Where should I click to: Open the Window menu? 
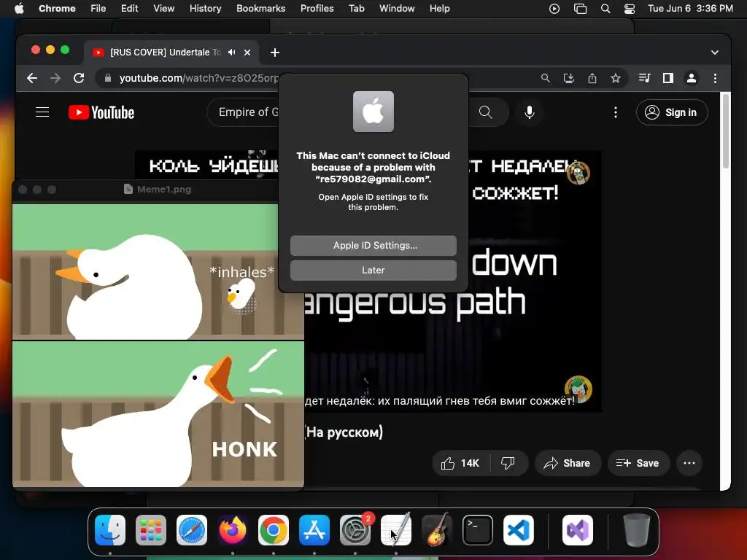click(397, 8)
